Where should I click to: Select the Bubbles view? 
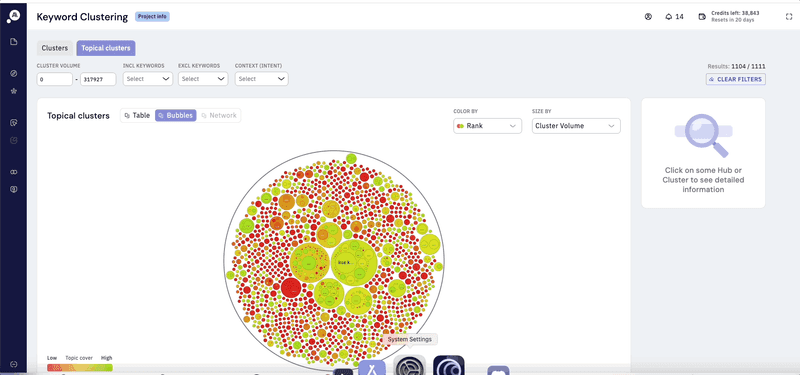pos(176,115)
